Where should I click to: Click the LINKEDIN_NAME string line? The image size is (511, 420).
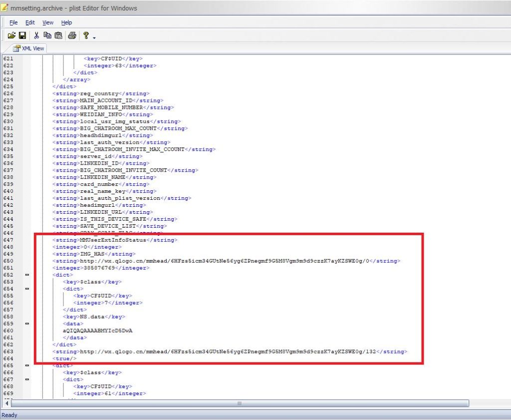[x=104, y=177]
